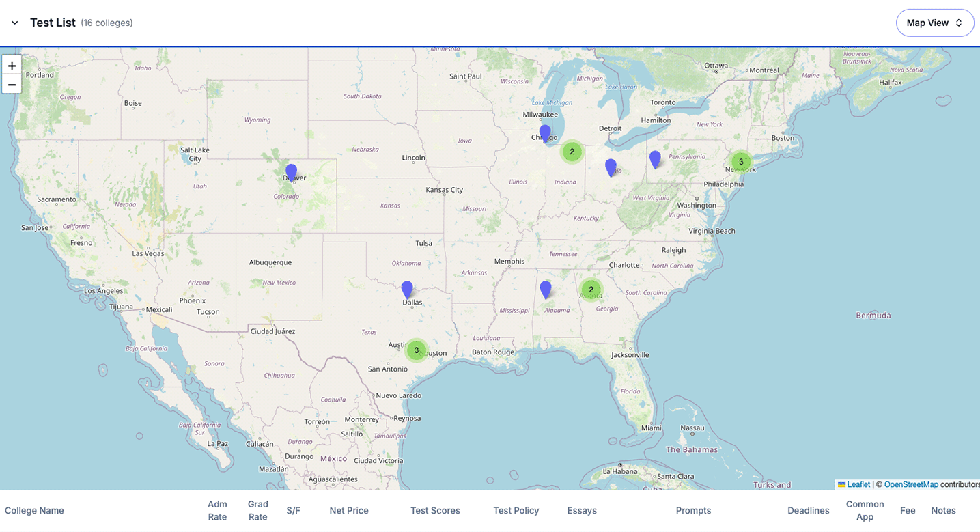This screenshot has height=532, width=980.
Task: Open the Map View dropdown
Action: point(935,23)
